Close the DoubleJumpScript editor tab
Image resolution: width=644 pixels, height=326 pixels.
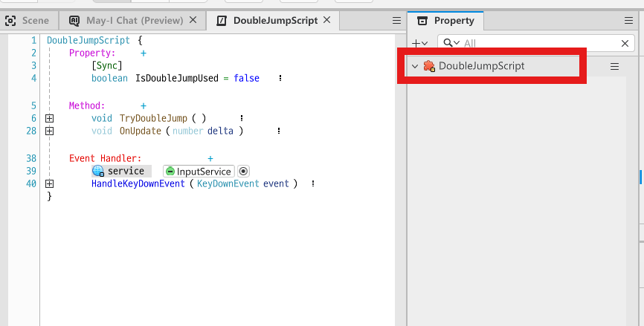point(327,20)
